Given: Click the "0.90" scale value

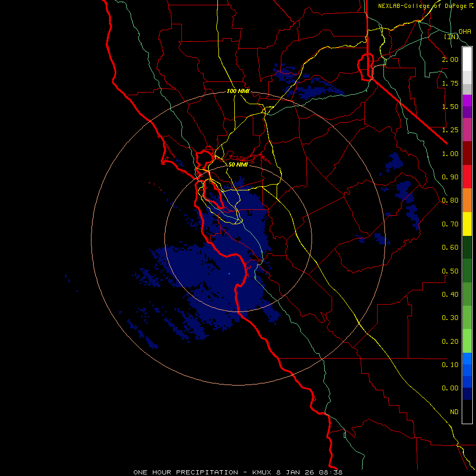Looking at the screenshot, I should click(450, 177).
